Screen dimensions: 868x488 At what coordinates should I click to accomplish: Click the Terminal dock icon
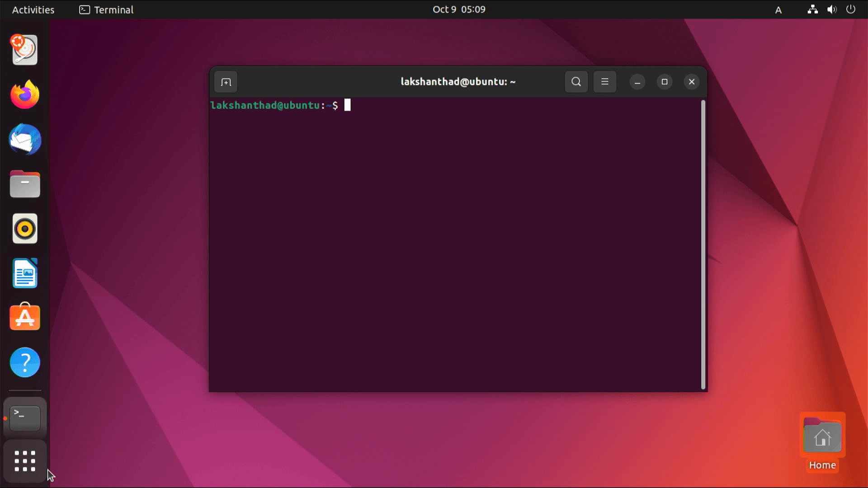(x=25, y=418)
